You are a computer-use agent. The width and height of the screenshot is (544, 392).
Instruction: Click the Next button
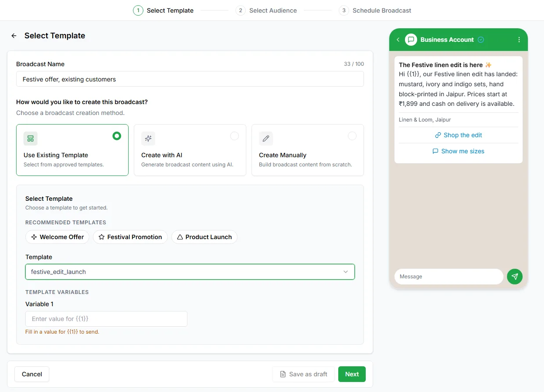point(352,374)
